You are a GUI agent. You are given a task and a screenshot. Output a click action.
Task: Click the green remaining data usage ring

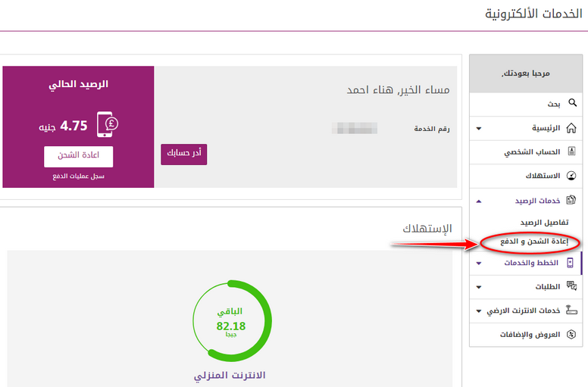point(232,320)
